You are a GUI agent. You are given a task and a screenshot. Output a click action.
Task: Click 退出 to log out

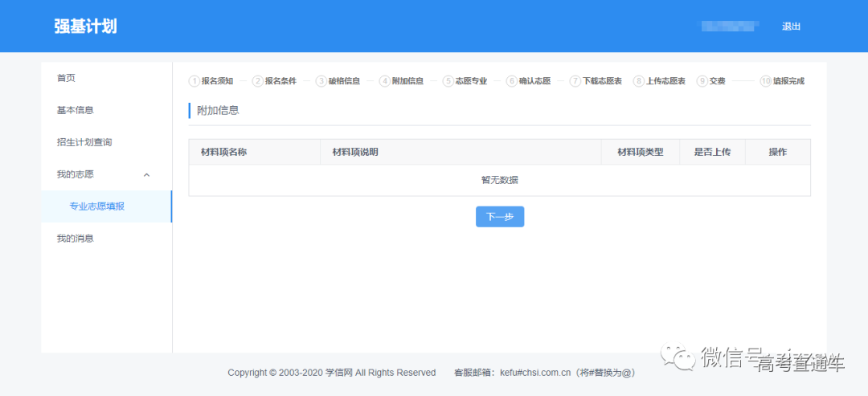(x=791, y=27)
